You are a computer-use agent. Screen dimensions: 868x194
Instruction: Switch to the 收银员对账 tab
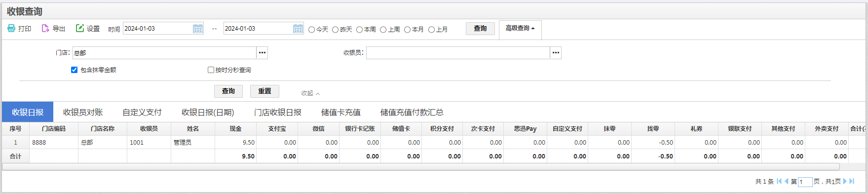pos(83,112)
